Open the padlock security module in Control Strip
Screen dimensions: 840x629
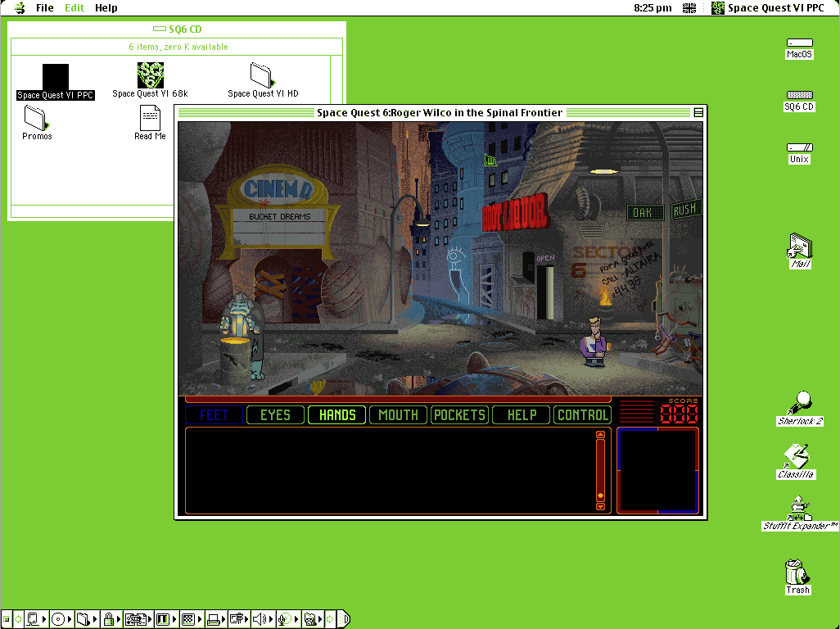(x=112, y=619)
